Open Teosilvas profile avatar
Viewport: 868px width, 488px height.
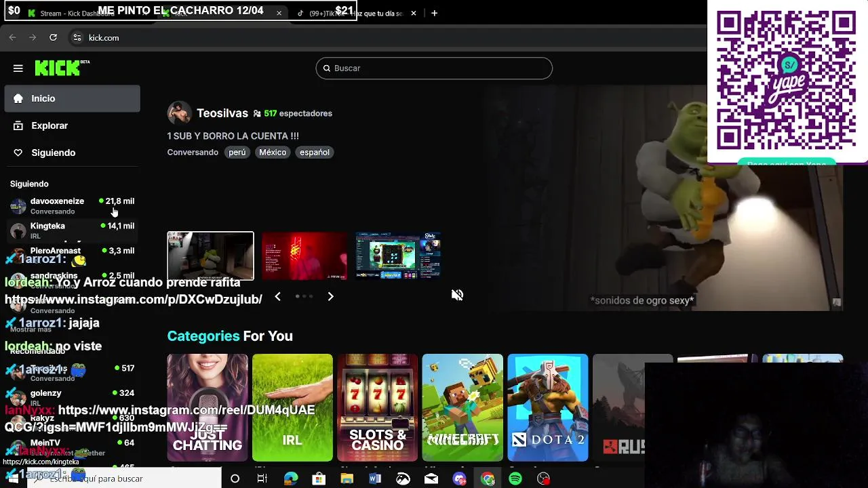180,113
